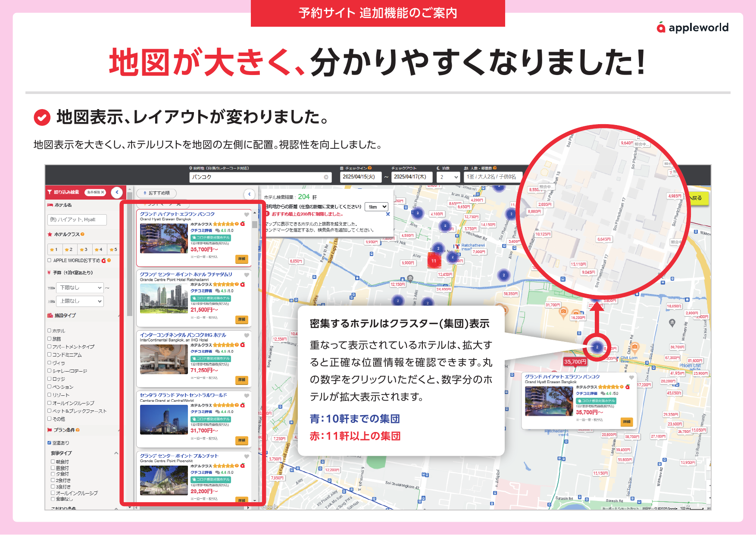Click InterContinental Bangkok lobby thumbnail
Viewport: 756px width, 535px height.
coord(164,360)
